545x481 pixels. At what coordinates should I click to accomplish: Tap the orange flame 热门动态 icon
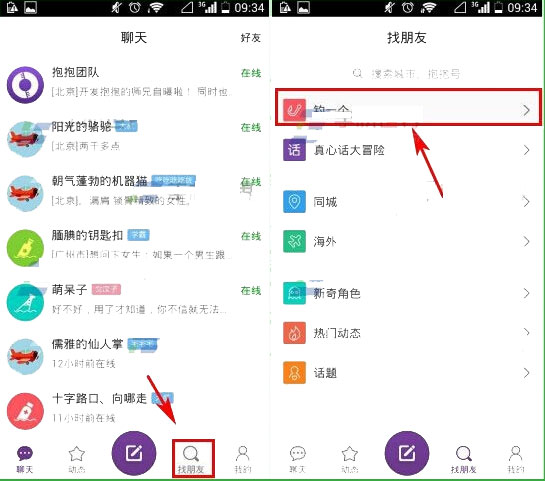(294, 333)
